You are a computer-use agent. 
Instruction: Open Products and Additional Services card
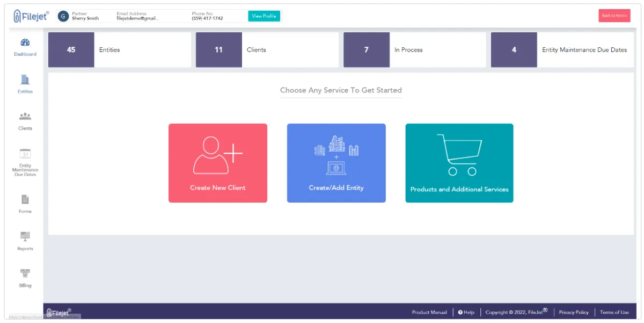click(459, 163)
